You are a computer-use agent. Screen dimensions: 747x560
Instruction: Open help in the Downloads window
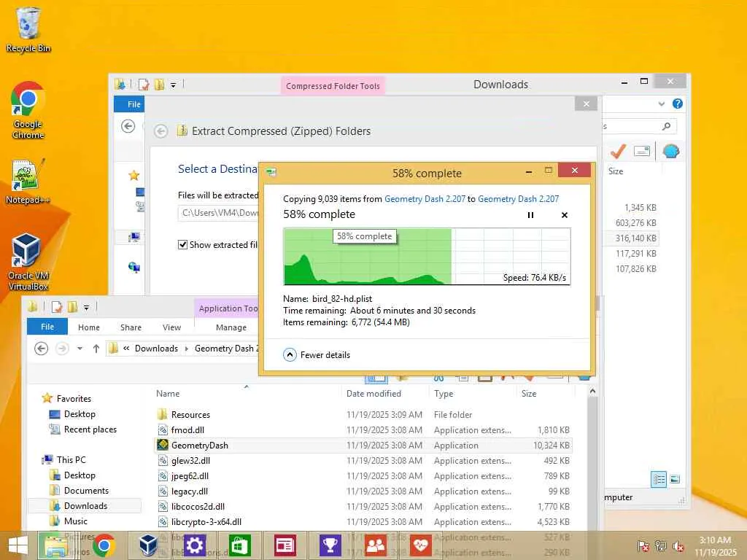coord(678,104)
